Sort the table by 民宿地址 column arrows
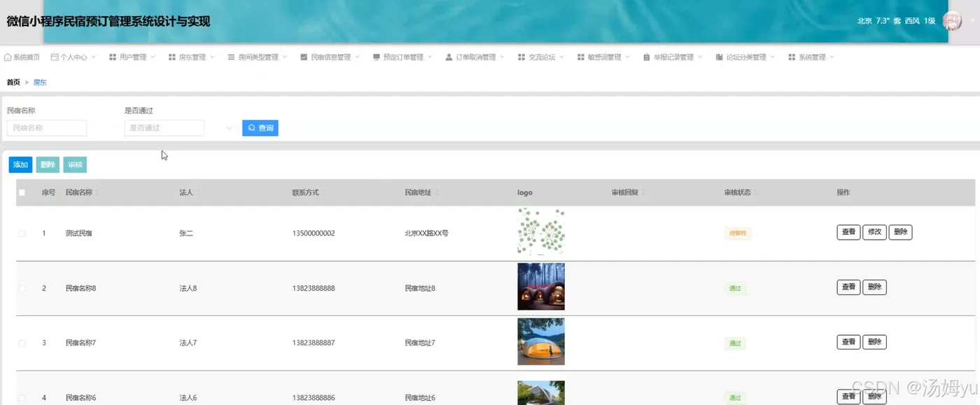 tap(437, 193)
